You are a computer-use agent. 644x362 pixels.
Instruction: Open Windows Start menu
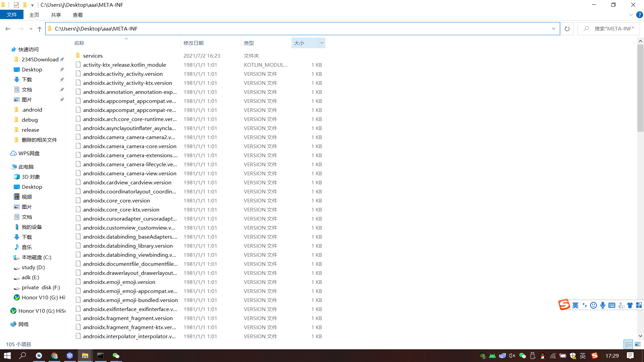[x=7, y=356]
